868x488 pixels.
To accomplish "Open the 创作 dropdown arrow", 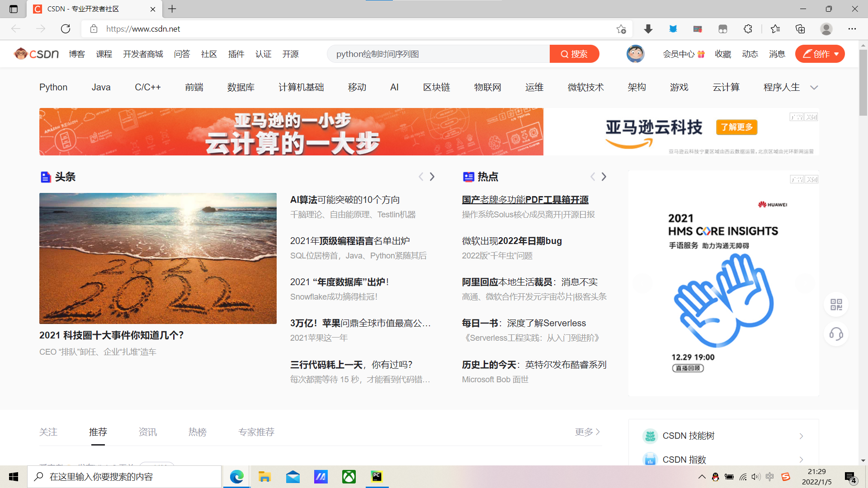I will coord(837,54).
